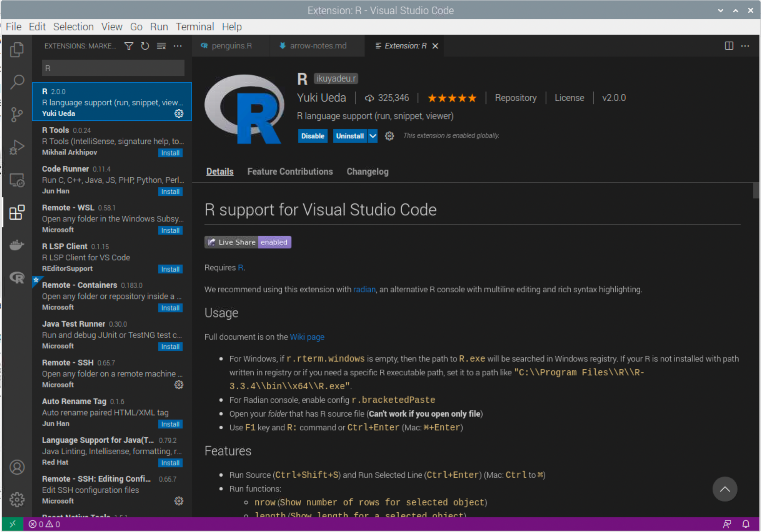Open the Terminal menu

click(194, 27)
